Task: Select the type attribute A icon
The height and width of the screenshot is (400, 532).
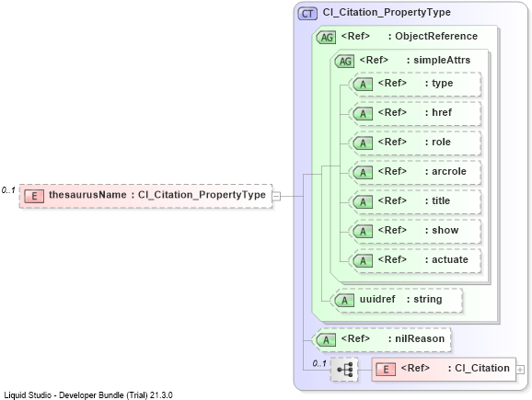Action: pos(363,84)
